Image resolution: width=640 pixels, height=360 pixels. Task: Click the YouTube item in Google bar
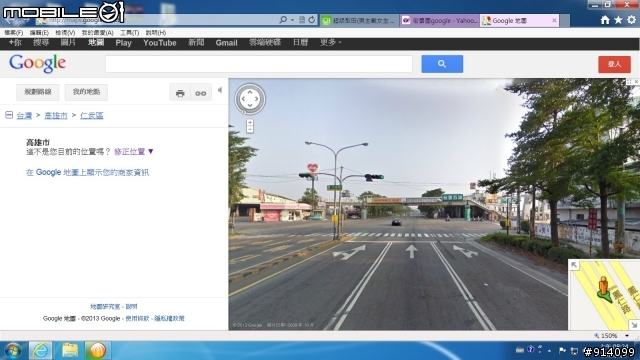click(160, 43)
